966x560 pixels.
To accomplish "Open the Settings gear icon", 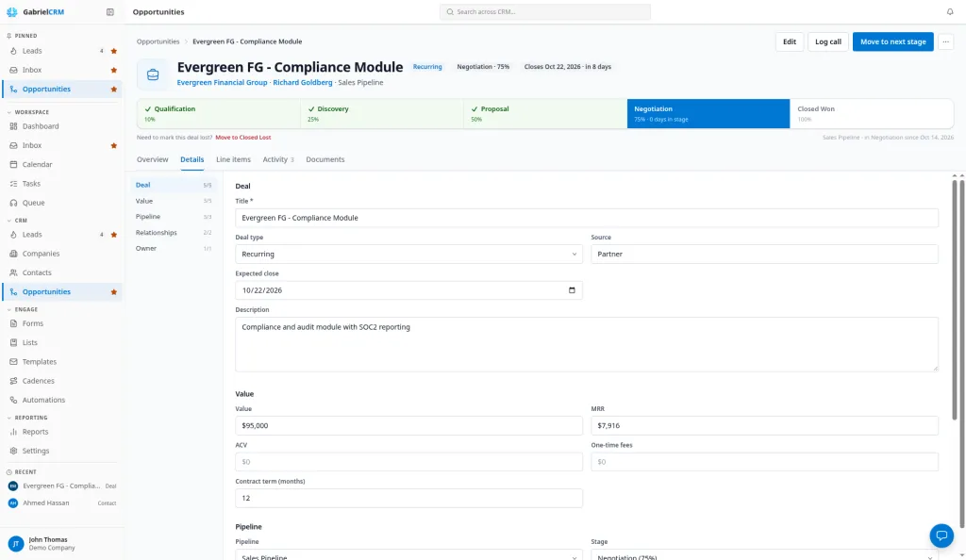I will [13, 451].
